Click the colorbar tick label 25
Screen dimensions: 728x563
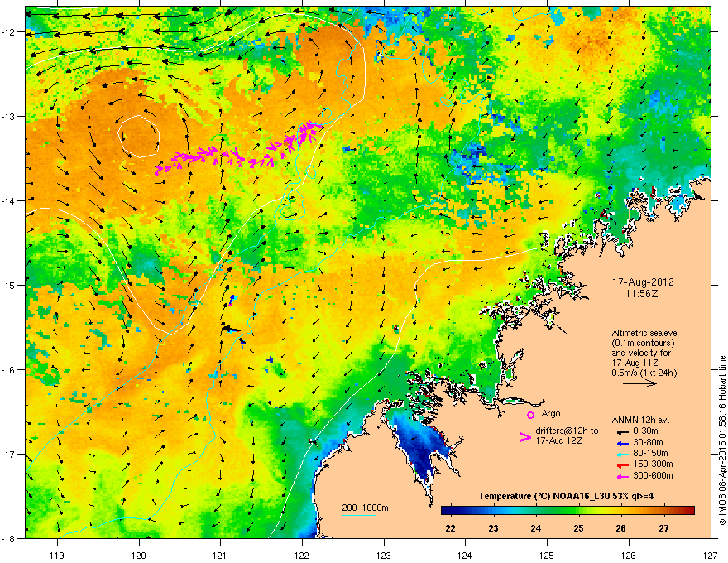tap(578, 528)
